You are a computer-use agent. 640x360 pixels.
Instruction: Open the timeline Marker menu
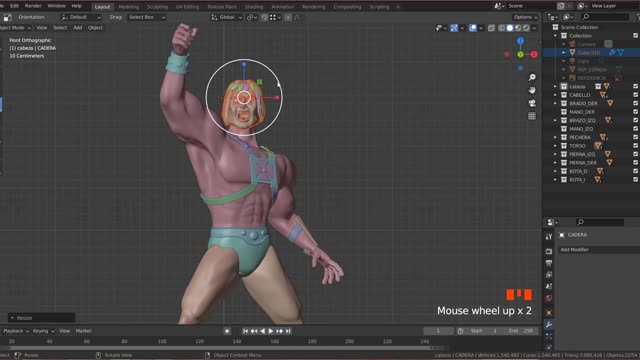pos(83,331)
